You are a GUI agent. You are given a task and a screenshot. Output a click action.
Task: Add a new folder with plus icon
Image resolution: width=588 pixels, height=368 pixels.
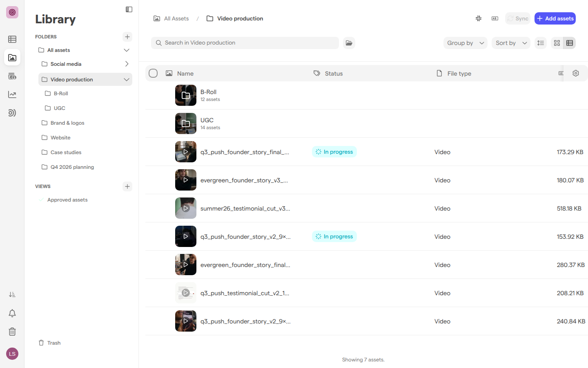coord(127,37)
